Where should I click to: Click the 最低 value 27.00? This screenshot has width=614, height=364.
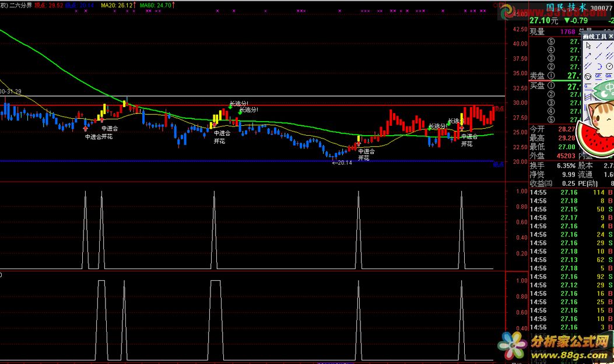[x=567, y=147]
